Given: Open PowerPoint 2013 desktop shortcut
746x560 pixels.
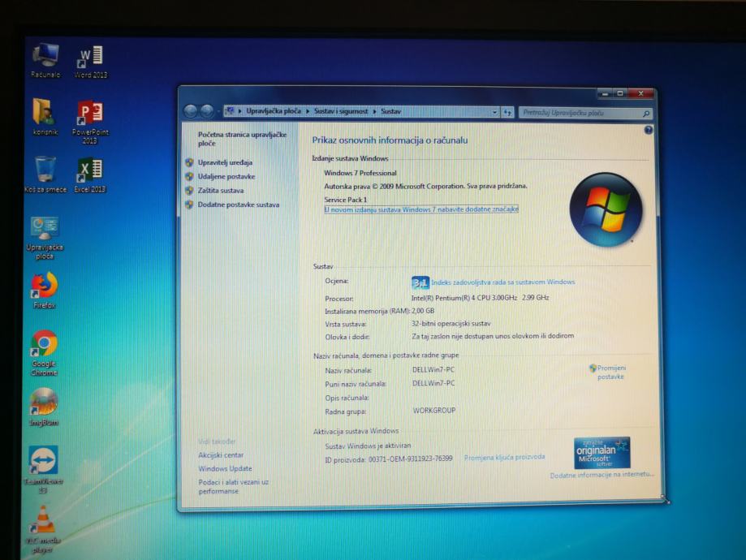Looking at the screenshot, I should point(90,122).
